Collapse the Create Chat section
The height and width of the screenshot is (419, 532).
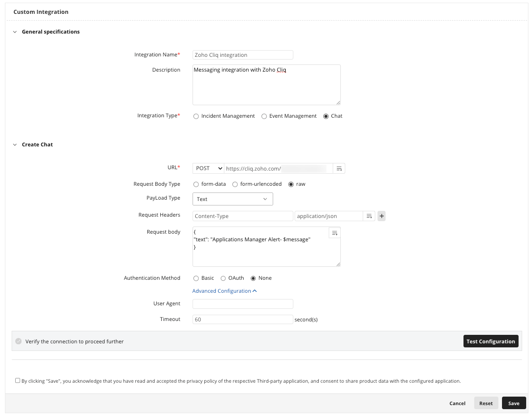pyautogui.click(x=15, y=145)
